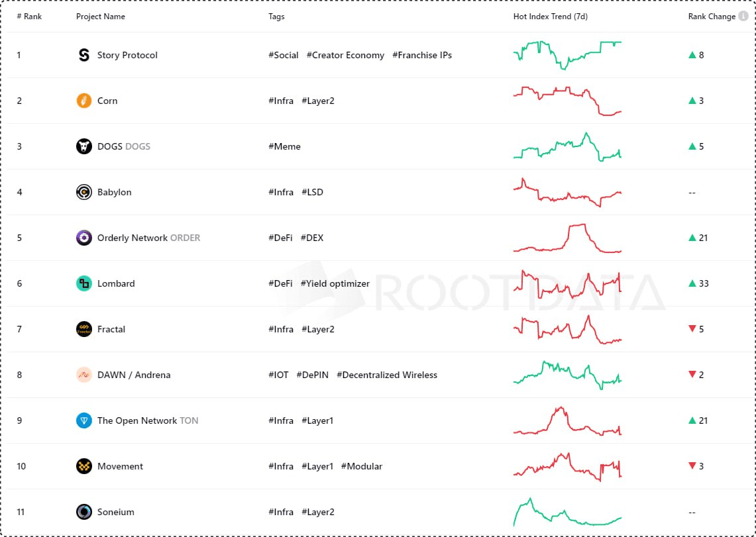
Task: Click the #Decentralized Wireless tag
Action: coord(387,375)
